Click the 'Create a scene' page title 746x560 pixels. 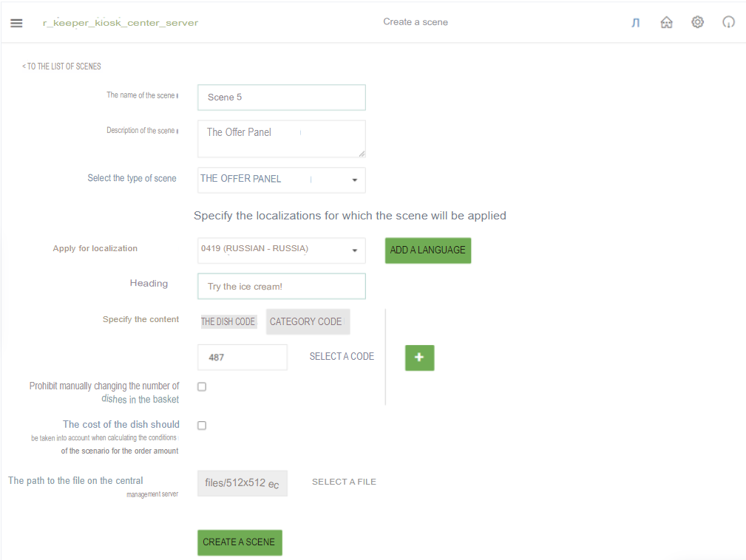pos(416,22)
